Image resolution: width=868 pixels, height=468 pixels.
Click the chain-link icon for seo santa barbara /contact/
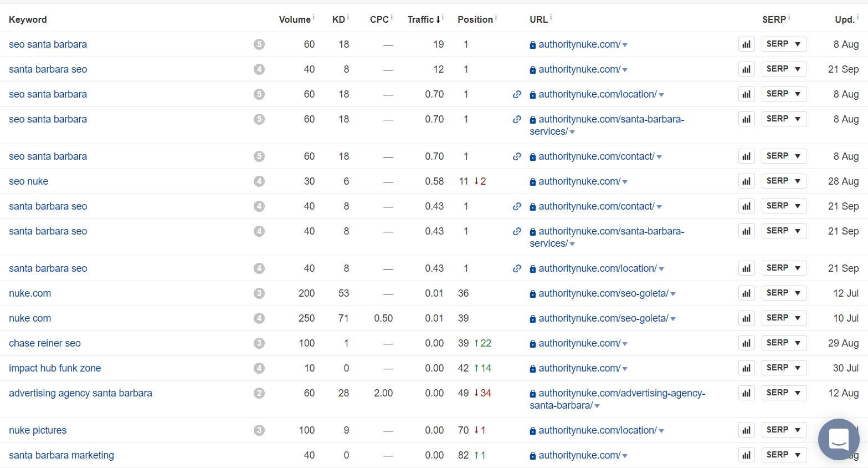(517, 156)
